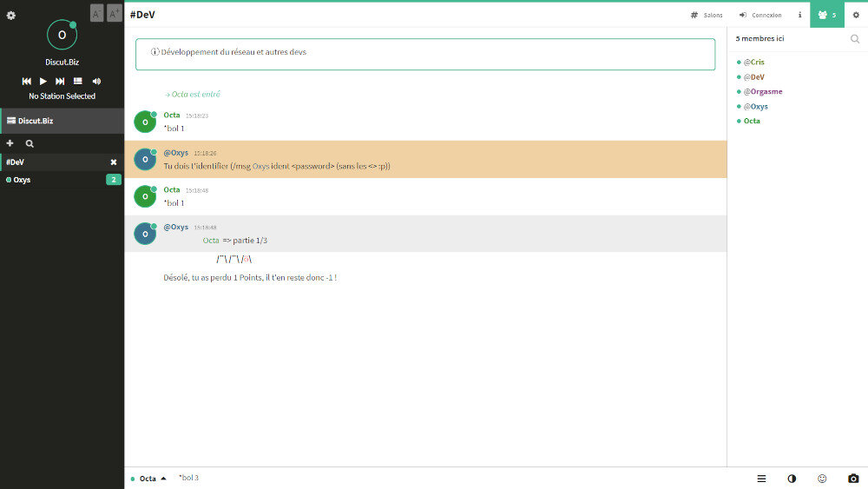868x489 pixels.
Task: Open the emoji picker
Action: (822, 479)
